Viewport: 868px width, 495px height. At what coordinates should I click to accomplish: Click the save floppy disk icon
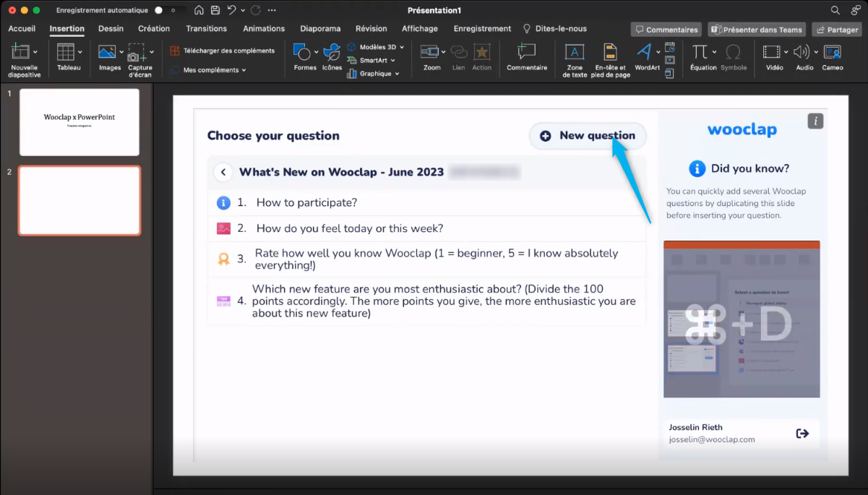(x=215, y=10)
